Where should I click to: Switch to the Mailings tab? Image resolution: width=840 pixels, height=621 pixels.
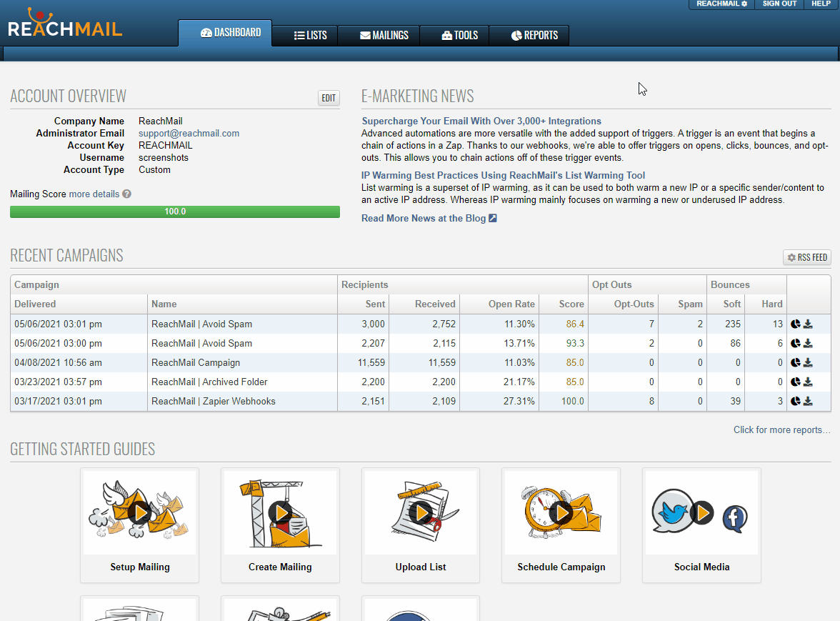tap(384, 35)
